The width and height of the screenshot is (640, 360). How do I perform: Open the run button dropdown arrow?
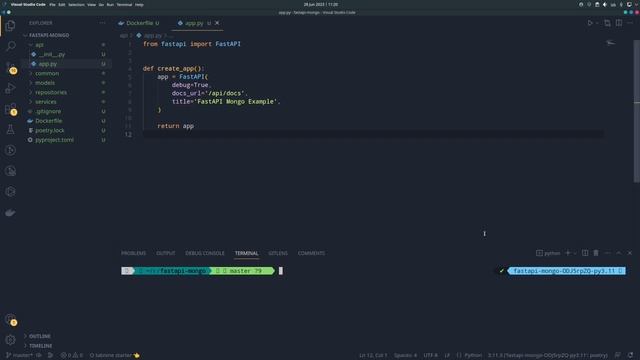point(597,23)
